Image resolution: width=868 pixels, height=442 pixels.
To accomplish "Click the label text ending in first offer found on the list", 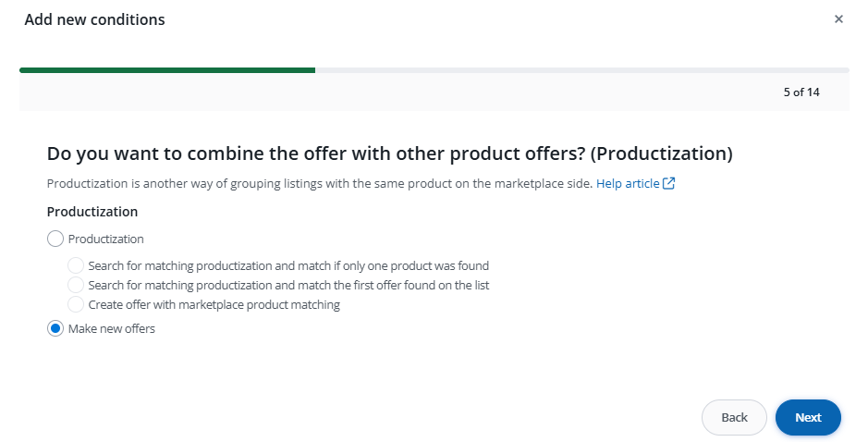I will [288, 285].
